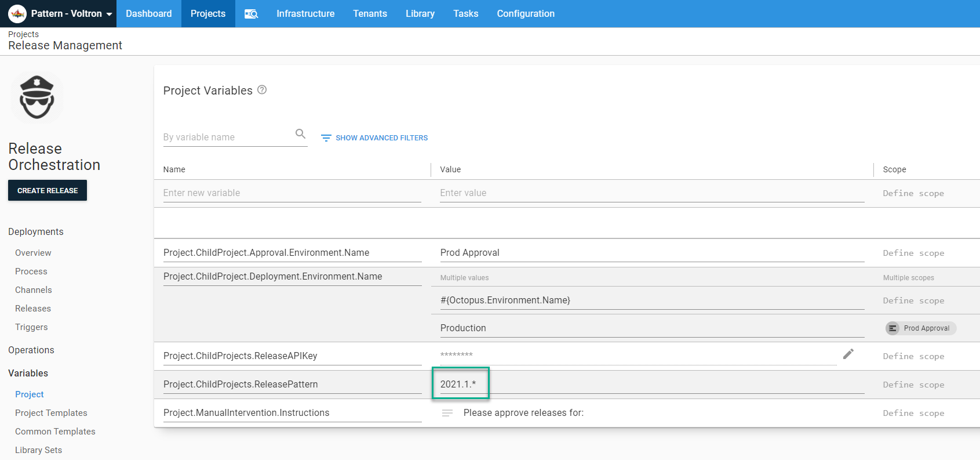This screenshot has width=980, height=460.
Task: Click the Project Variables help icon
Action: pos(262,90)
